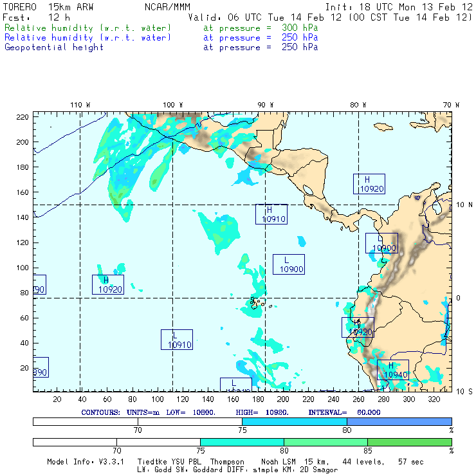Click the 'Tiedtke' scheme name
The height and width of the screenshot is (476, 476).
tap(152, 462)
